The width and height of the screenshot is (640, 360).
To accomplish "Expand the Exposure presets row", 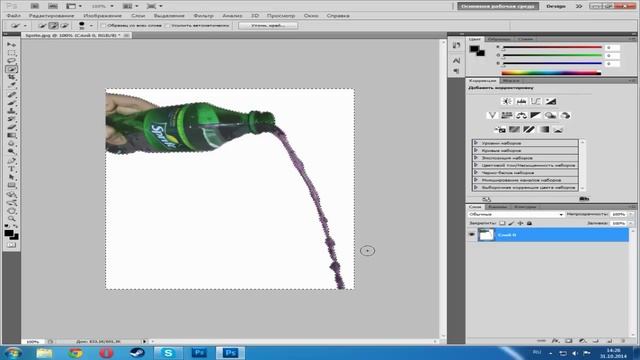I will [525, 158].
